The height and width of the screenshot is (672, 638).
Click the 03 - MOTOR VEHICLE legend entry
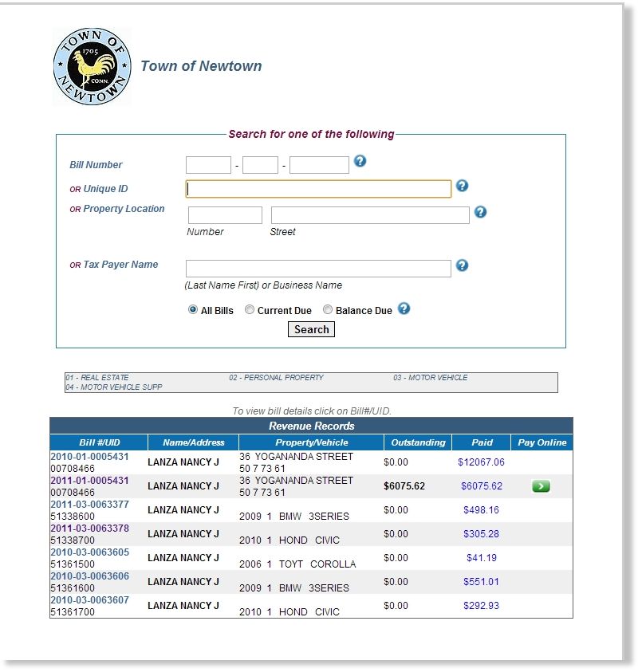[x=431, y=378]
